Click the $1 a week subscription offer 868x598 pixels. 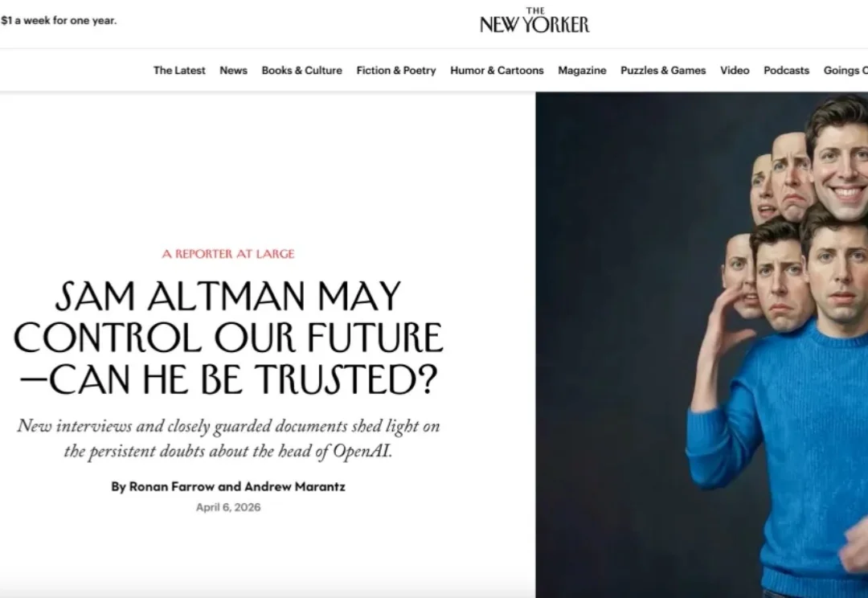pos(59,20)
